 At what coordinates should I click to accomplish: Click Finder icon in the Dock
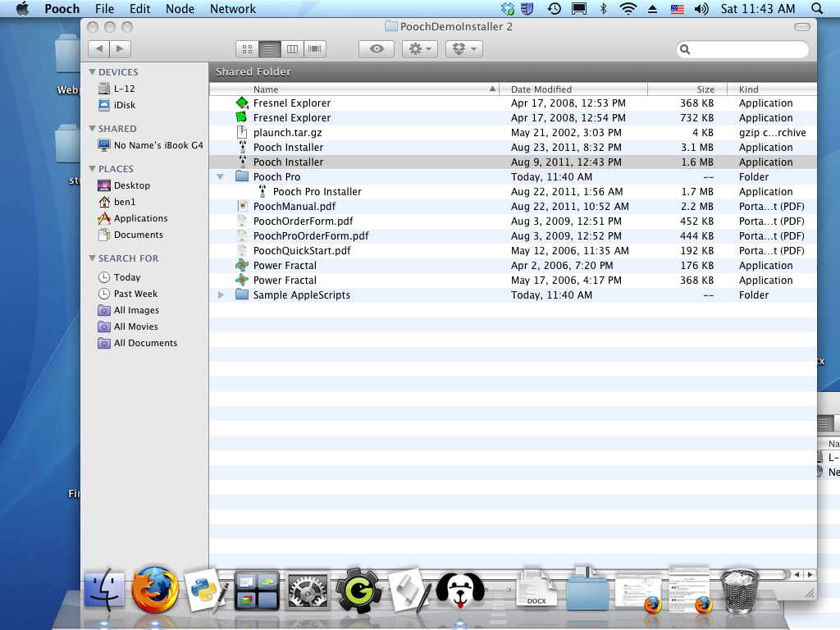coord(104,591)
